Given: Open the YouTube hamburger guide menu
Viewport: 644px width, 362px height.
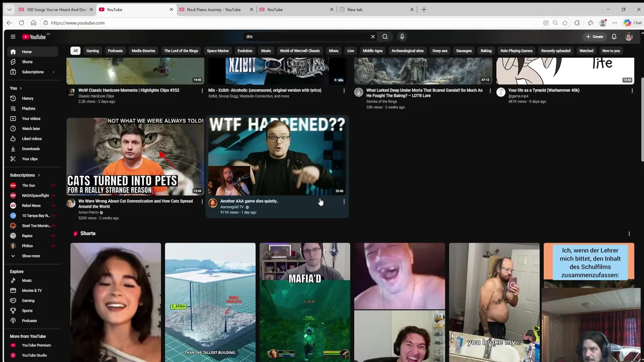Looking at the screenshot, I should pos(13,37).
